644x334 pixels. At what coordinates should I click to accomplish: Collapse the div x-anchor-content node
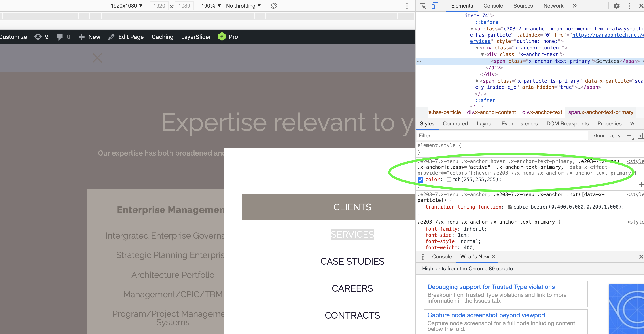coord(477,48)
